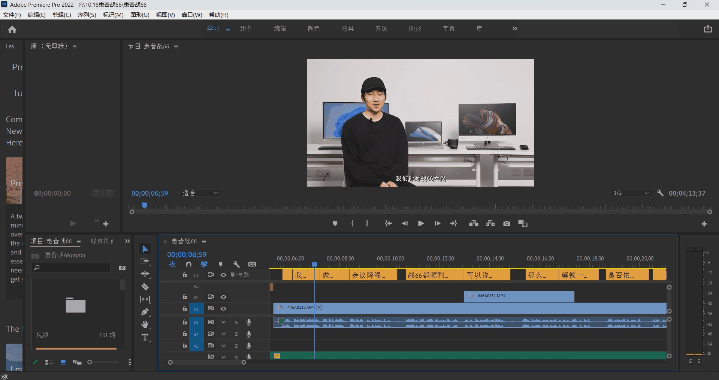Select the Type tool
Image resolution: width=719 pixels, height=380 pixels.
(145, 337)
